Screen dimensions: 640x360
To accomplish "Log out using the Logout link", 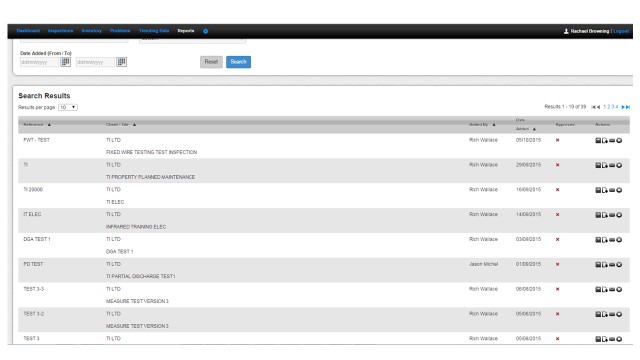I will pos(621,31).
